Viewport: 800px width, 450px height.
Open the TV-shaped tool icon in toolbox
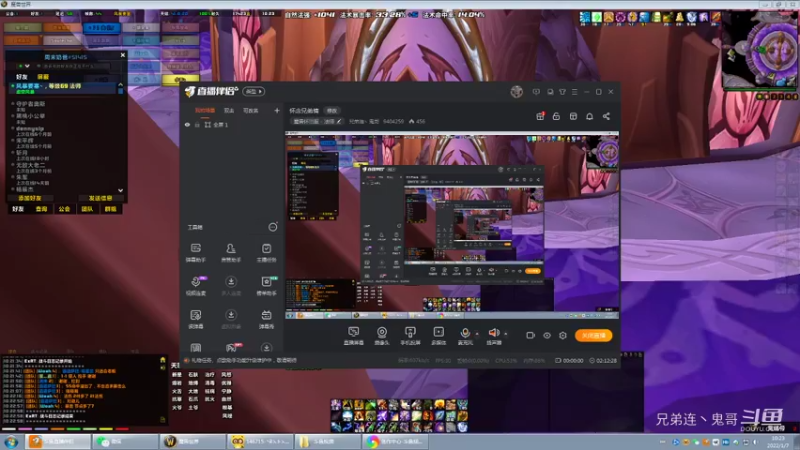[x=266, y=319]
